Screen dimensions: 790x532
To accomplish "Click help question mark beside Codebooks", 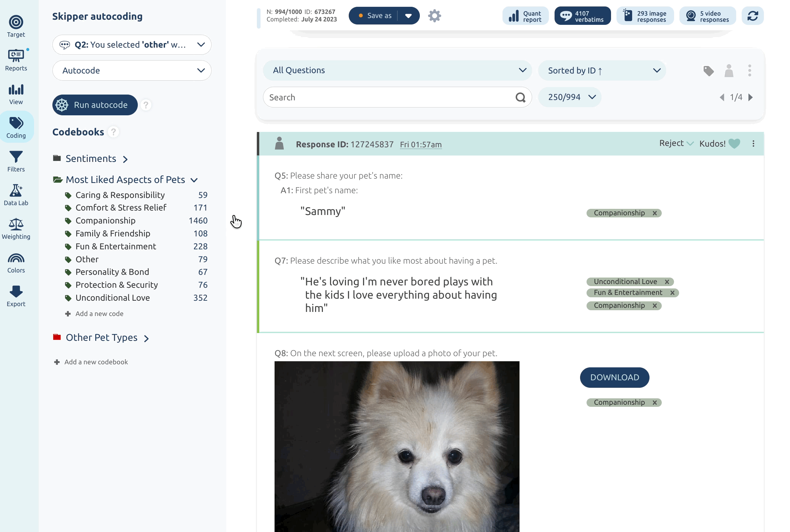I will (x=113, y=132).
